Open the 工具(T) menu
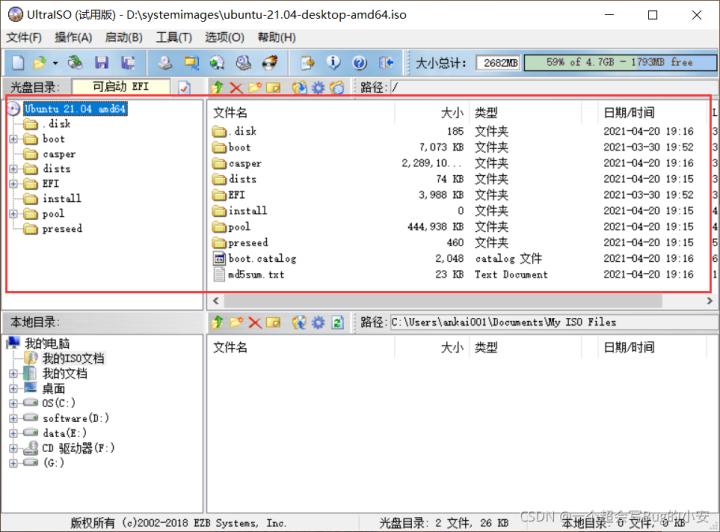Screen dimensions: 720x532 coord(173,38)
